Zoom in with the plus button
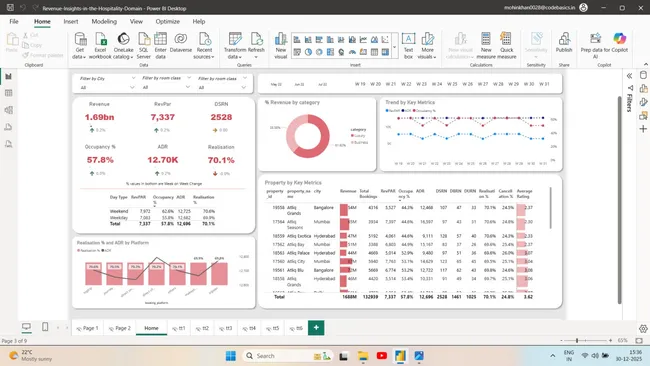Screen dimensions: 650x366 click(x=610, y=340)
